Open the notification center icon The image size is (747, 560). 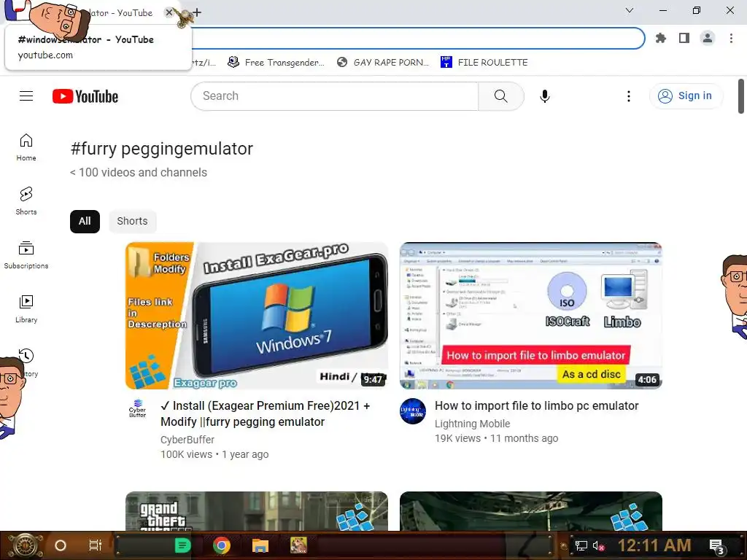point(717,546)
